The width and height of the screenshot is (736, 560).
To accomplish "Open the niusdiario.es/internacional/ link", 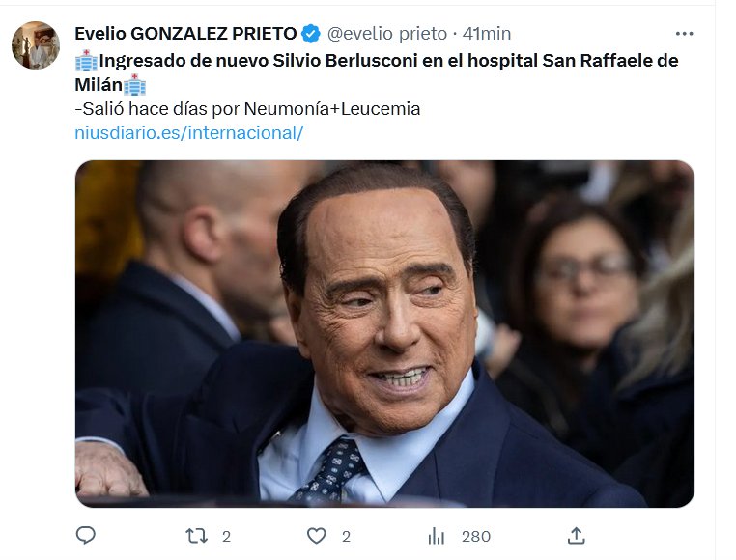I will tap(188, 133).
